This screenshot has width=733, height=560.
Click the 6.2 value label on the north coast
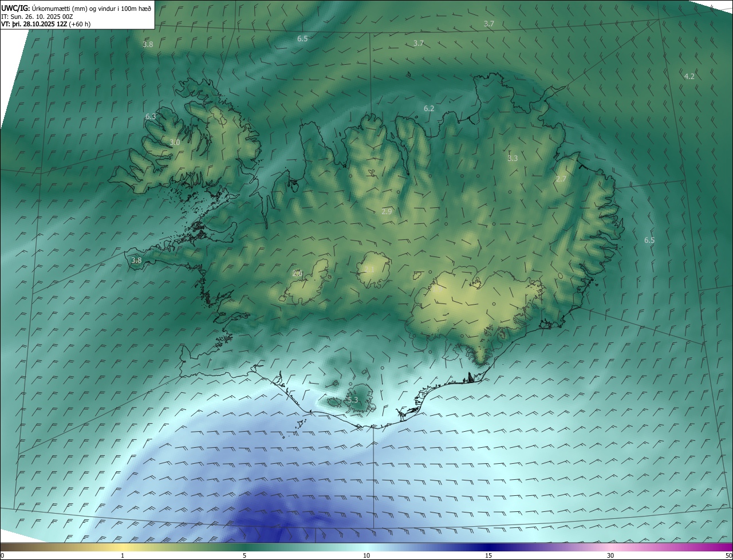point(429,108)
